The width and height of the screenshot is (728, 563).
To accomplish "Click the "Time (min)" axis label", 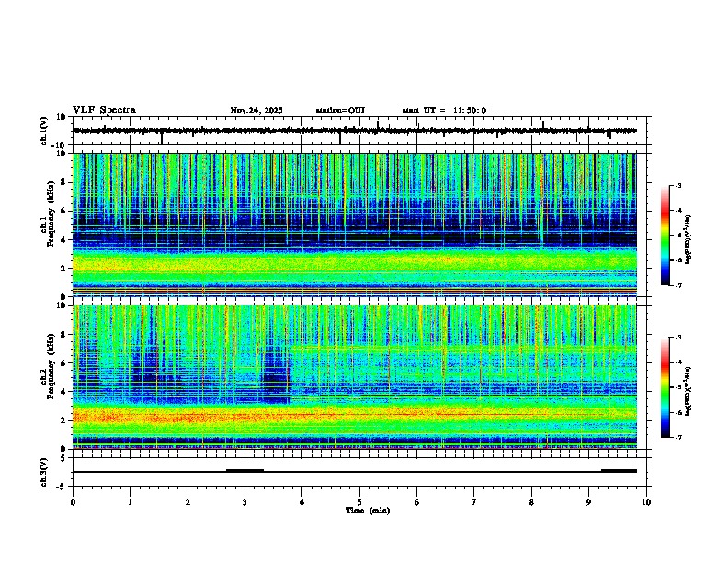I will point(368,511).
